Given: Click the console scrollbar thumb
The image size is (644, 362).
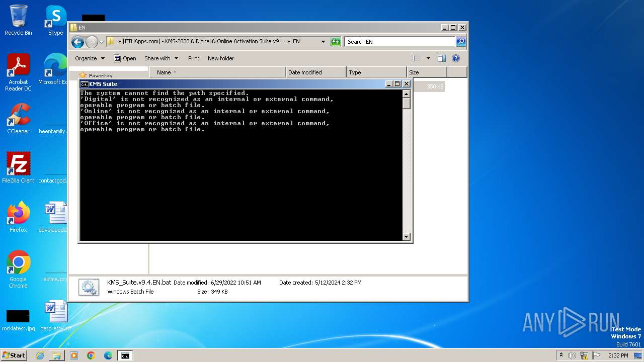Looking at the screenshot, I should (x=407, y=104).
